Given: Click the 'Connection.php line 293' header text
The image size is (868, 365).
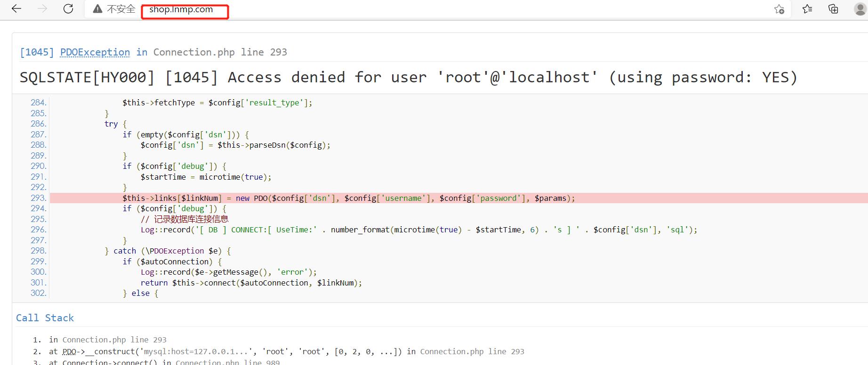Looking at the screenshot, I should pos(220,52).
